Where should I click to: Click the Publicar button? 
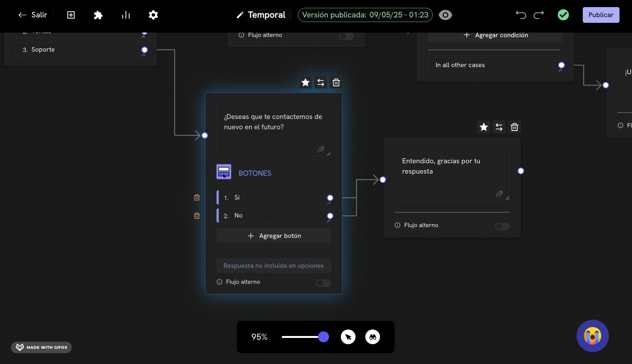(x=601, y=15)
